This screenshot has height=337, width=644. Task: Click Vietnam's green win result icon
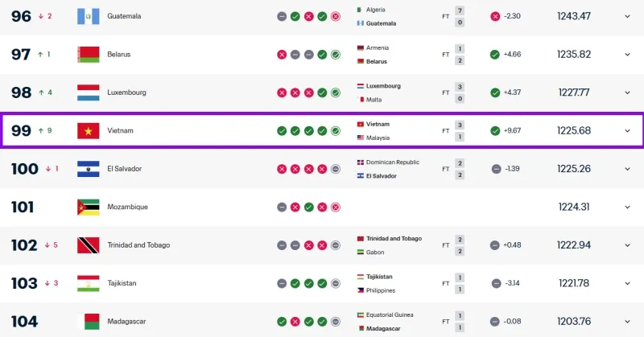pyautogui.click(x=495, y=131)
